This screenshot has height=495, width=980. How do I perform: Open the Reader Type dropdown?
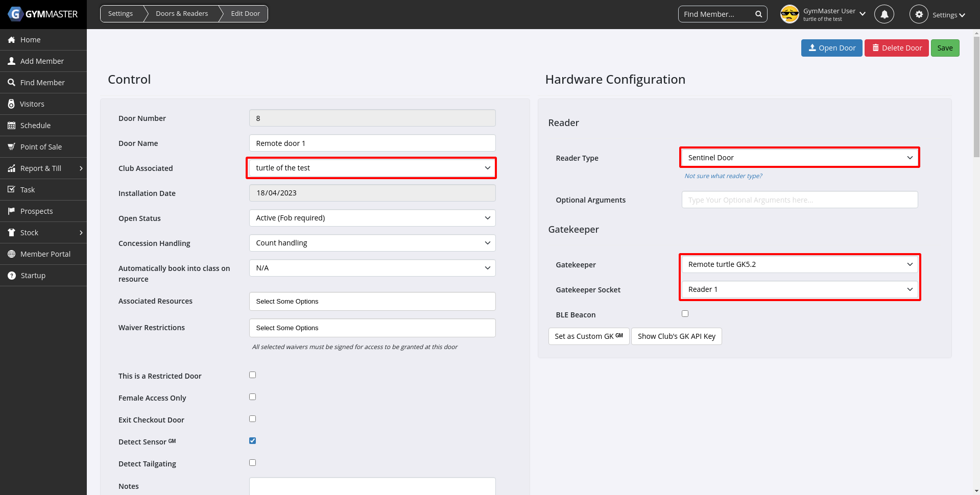tap(799, 158)
